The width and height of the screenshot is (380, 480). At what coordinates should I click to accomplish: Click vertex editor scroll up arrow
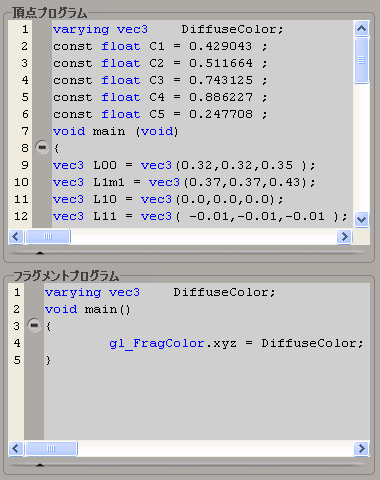click(x=361, y=29)
